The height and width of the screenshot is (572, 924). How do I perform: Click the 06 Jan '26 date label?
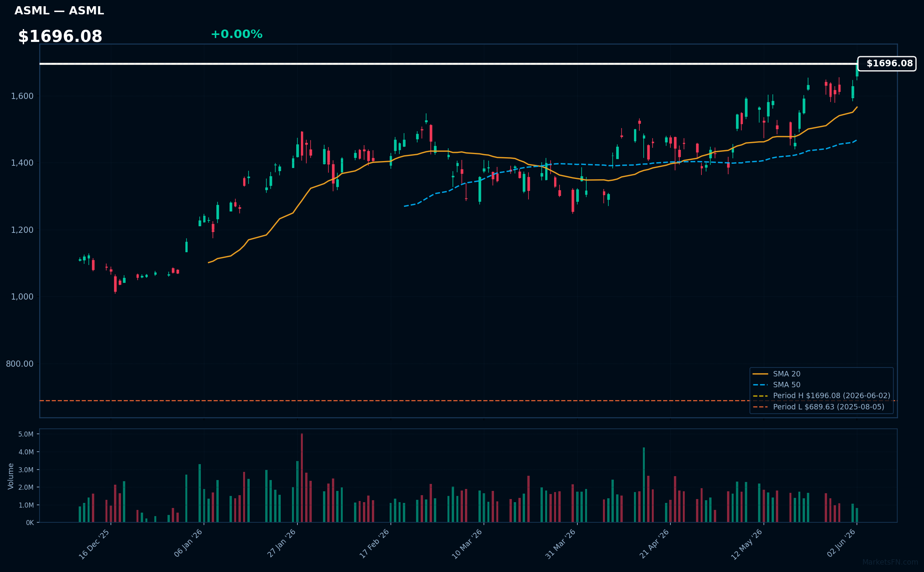188,544
